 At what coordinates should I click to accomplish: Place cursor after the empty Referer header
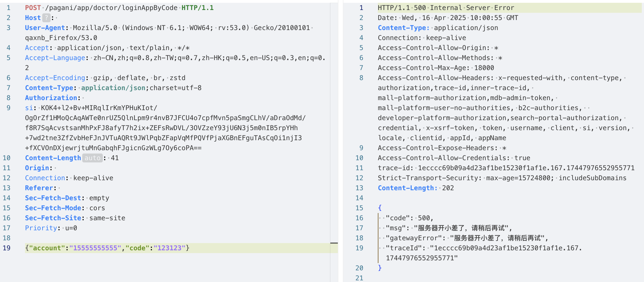[59, 188]
